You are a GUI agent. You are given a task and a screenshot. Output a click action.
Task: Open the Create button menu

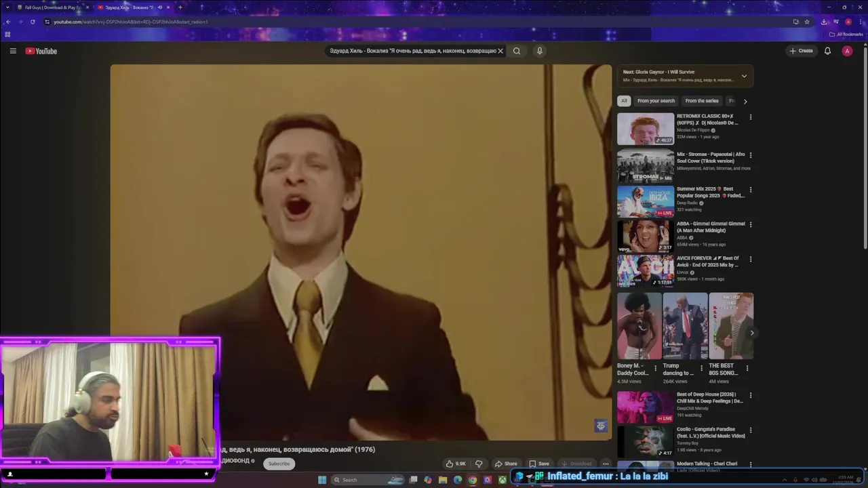click(x=801, y=51)
